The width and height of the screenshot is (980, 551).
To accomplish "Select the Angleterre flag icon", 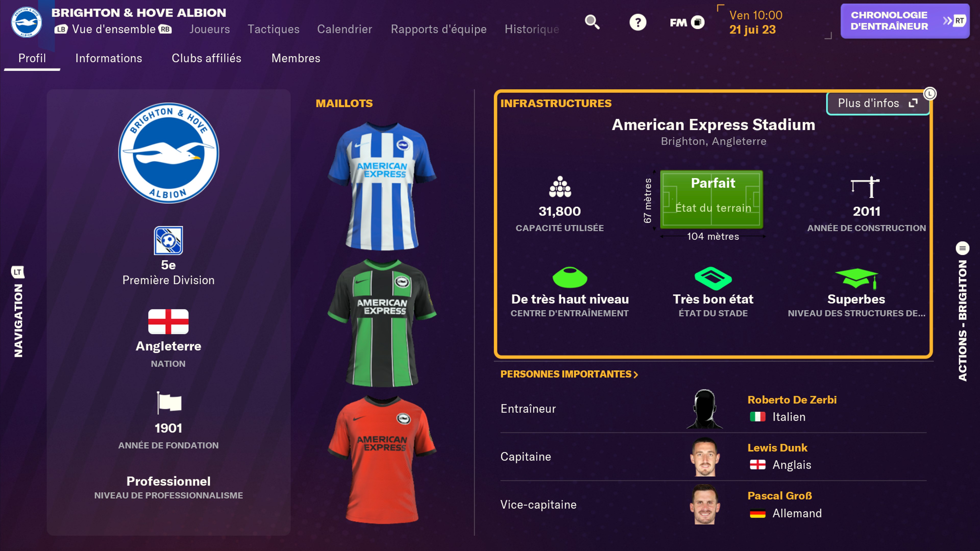I will pyautogui.click(x=168, y=321).
